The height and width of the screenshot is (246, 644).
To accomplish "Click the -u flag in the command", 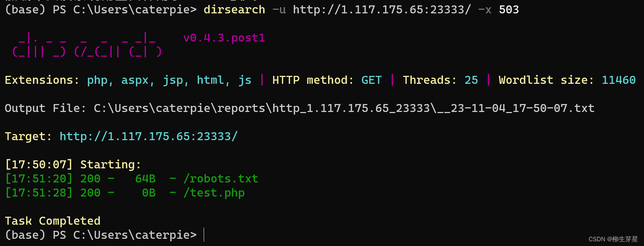I will pos(279,10).
